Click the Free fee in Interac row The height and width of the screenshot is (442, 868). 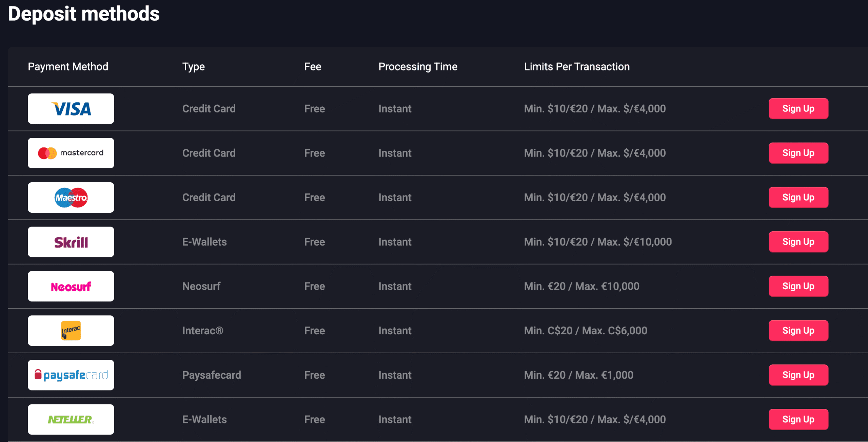click(315, 331)
